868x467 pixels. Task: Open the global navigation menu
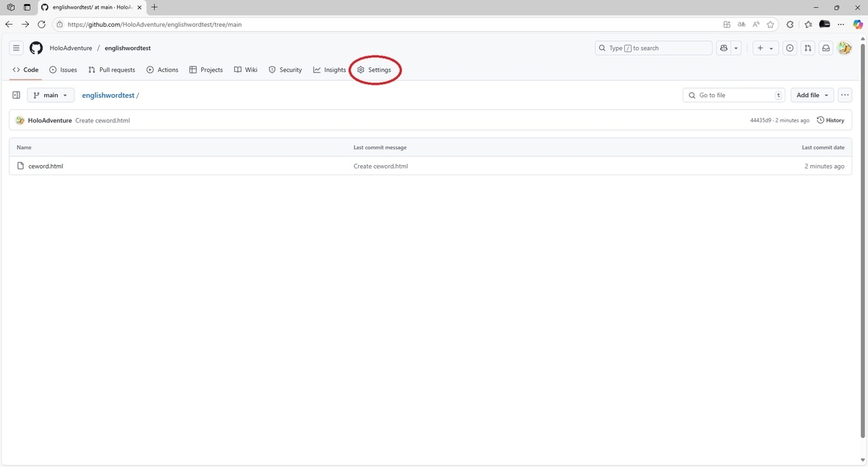16,48
